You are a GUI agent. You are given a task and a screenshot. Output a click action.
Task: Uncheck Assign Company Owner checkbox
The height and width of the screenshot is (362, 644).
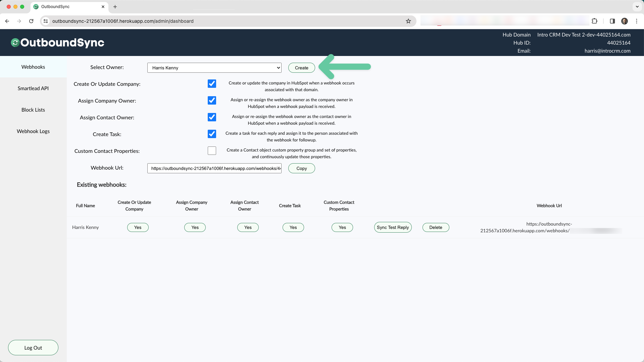click(212, 101)
